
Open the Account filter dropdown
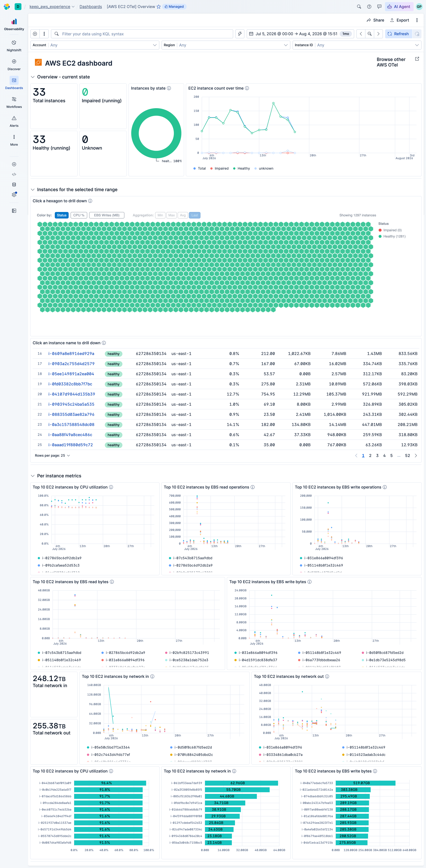(x=95, y=45)
